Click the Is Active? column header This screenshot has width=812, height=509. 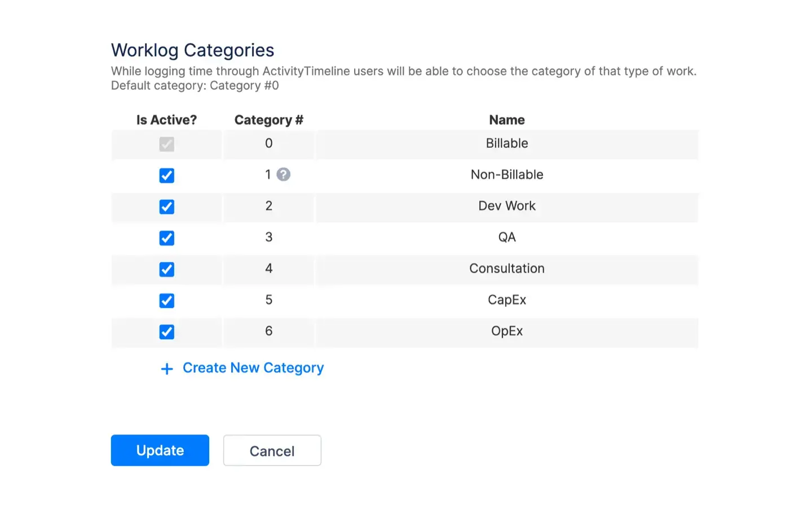pos(166,120)
